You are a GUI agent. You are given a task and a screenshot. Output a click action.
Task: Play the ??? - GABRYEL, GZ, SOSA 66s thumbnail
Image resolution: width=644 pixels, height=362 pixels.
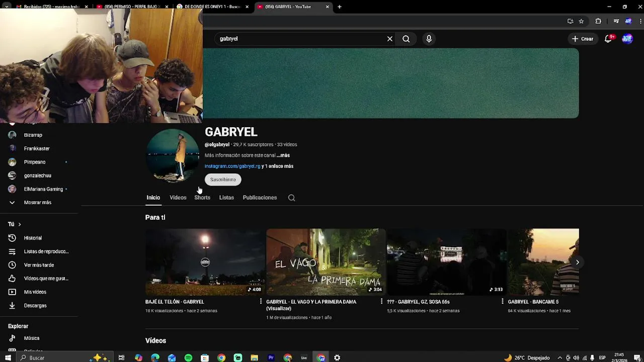click(447, 262)
